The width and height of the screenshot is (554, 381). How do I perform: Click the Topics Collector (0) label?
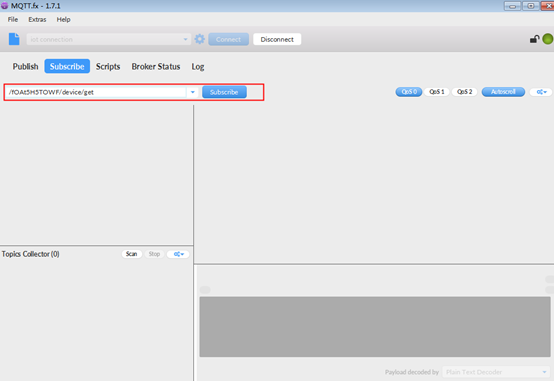click(x=31, y=254)
